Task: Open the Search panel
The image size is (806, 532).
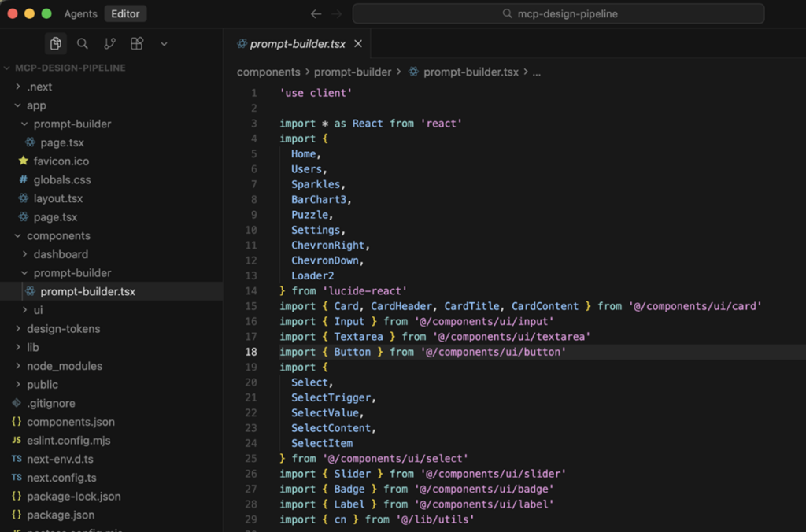Action: 83,44
